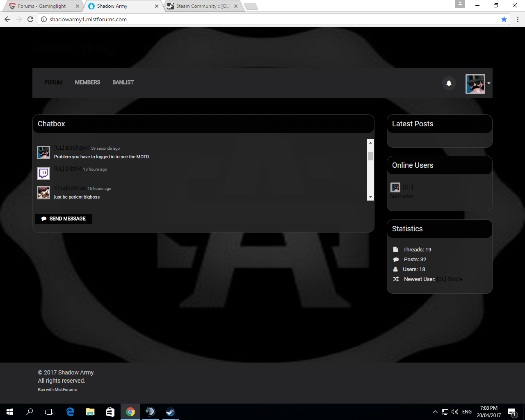This screenshot has height=420, width=525.
Task: Click the Newest User shuffle icon
Action: coord(396,279)
